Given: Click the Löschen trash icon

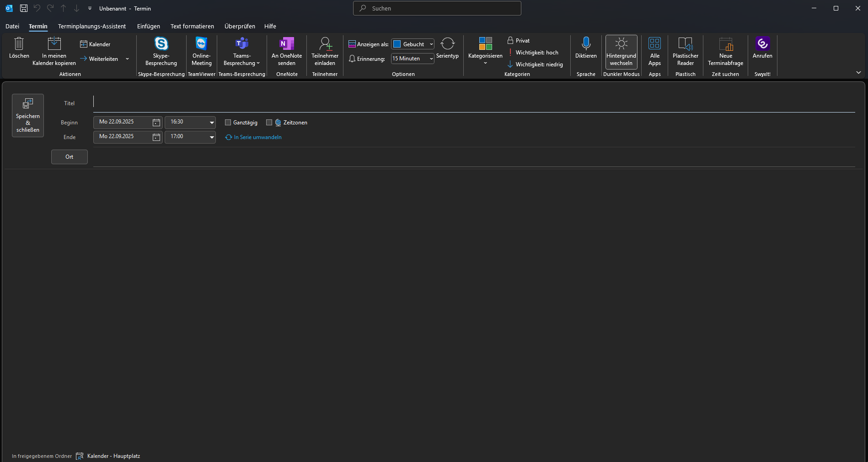Looking at the screenshot, I should click(19, 44).
